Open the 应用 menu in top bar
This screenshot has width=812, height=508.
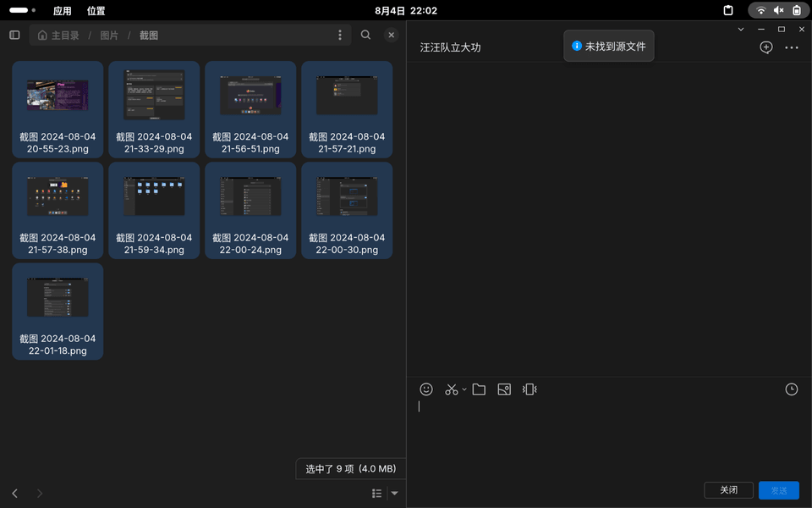tap(63, 11)
